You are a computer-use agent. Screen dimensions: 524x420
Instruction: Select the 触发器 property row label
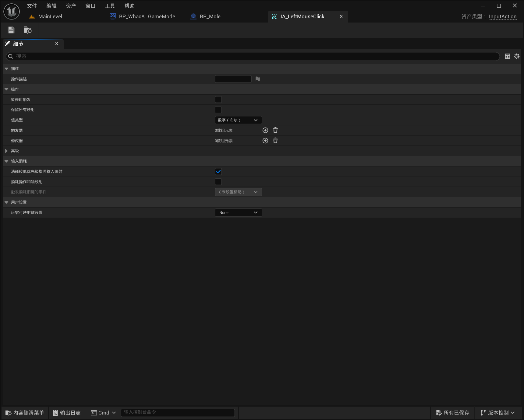coord(17,130)
